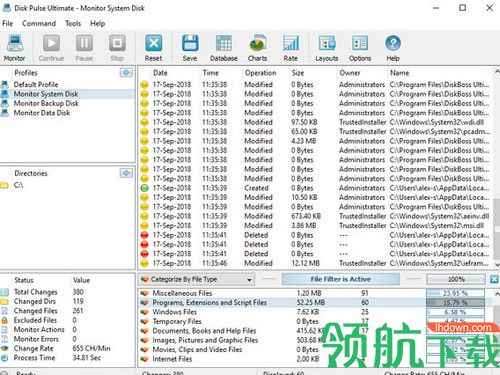Open the Layouts toolbar icon

[x=327, y=48]
